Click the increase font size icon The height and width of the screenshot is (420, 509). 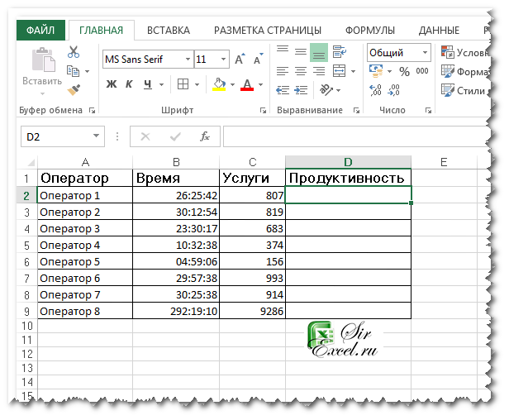pos(240,60)
